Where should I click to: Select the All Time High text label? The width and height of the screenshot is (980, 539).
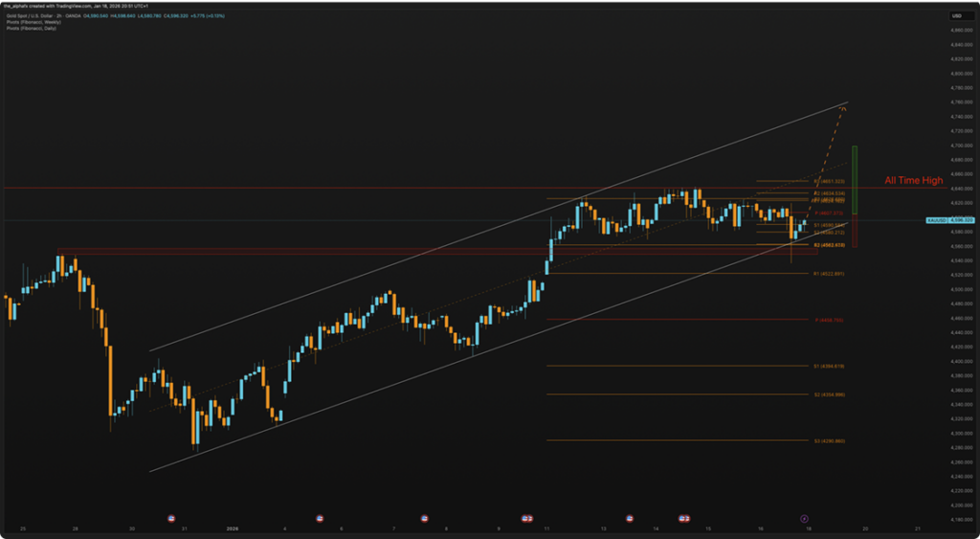point(913,180)
